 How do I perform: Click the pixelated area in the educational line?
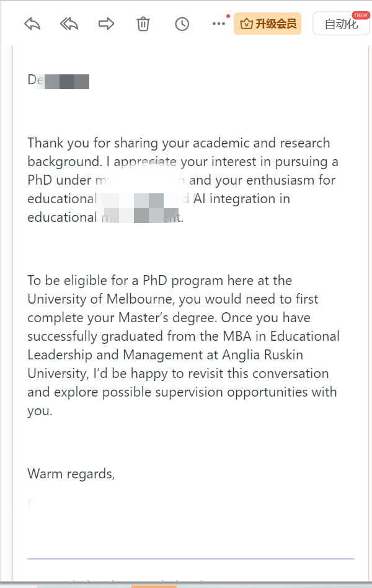[x=141, y=208]
